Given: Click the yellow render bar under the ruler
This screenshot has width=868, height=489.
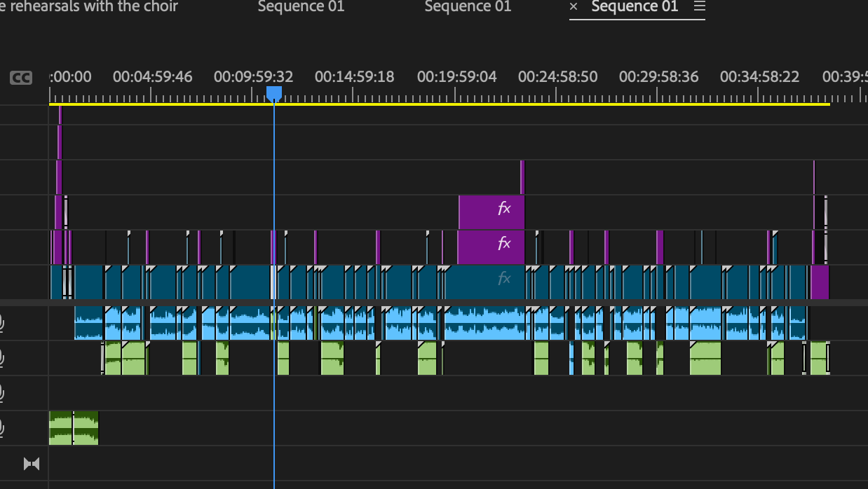Looking at the screenshot, I should pos(440,104).
